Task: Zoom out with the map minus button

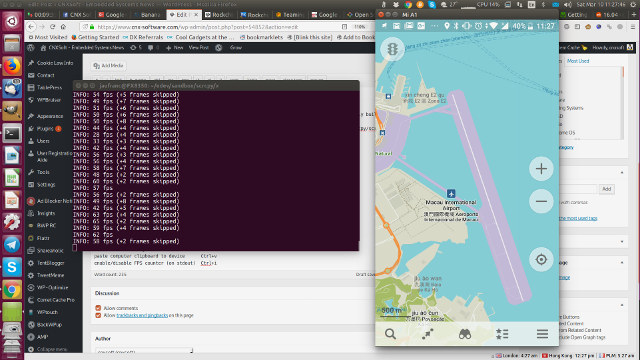Action: (541, 201)
